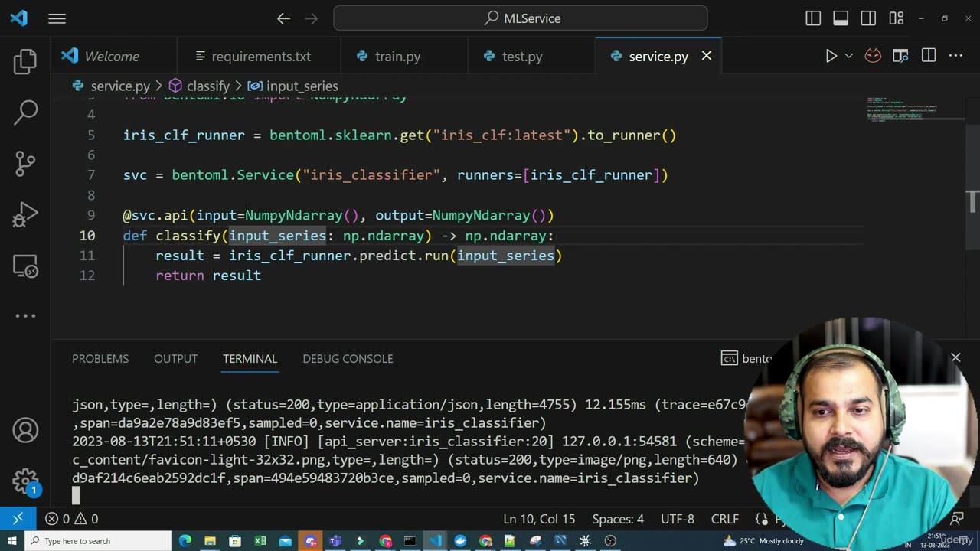
Task: Switch to the test.py tab
Action: click(531, 56)
